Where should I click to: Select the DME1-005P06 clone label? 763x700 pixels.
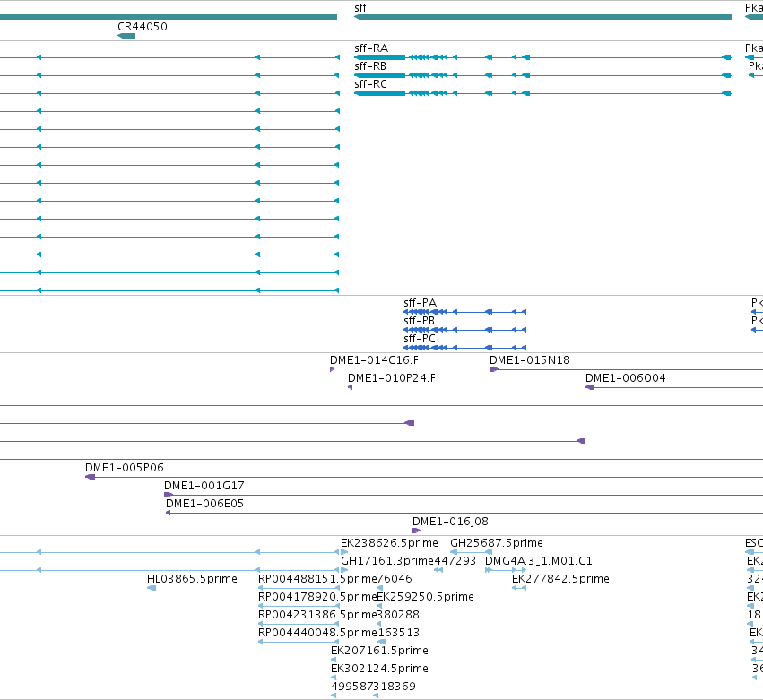(124, 468)
